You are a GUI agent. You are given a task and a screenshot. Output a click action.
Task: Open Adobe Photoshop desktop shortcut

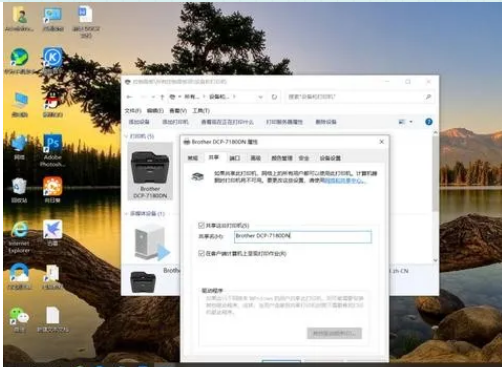52,150
